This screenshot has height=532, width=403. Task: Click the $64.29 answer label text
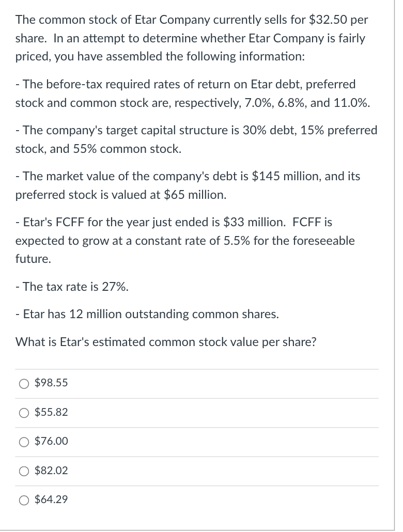(x=51, y=500)
